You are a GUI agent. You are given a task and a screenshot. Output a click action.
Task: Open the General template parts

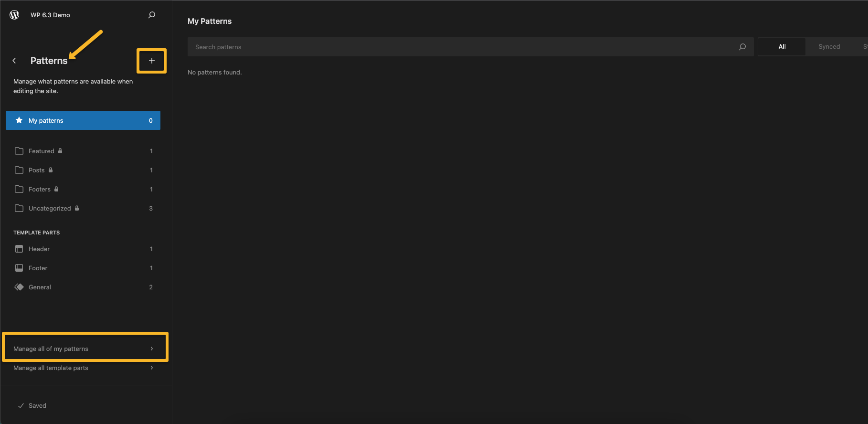pyautogui.click(x=83, y=287)
